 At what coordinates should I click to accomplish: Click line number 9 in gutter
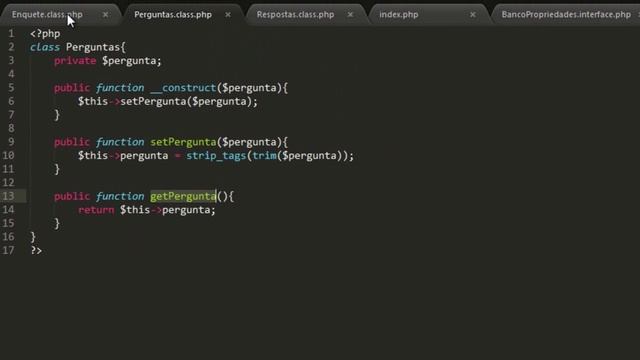click(11, 142)
